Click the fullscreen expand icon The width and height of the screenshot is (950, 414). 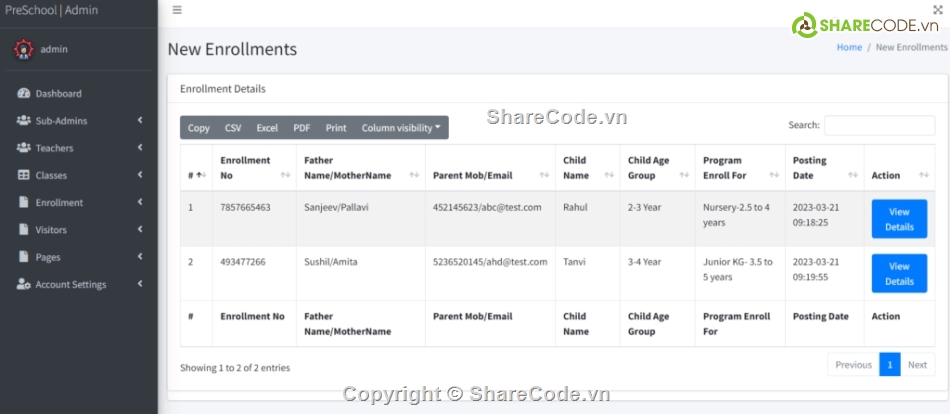[x=938, y=9]
